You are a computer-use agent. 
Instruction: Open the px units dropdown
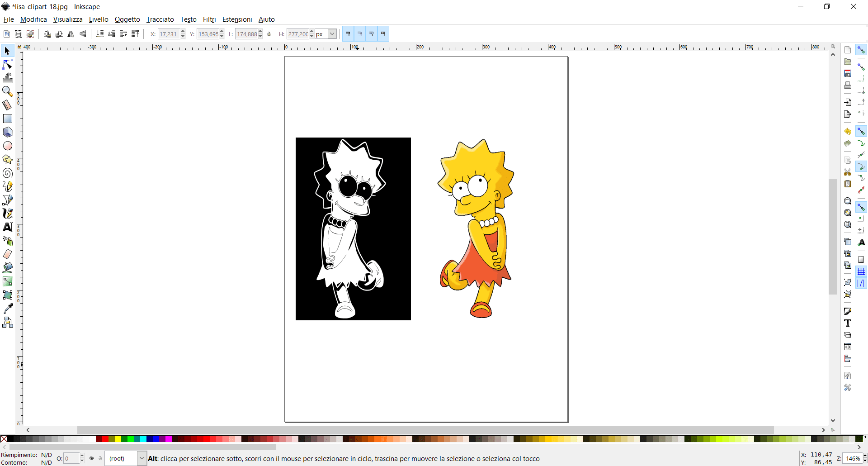332,34
